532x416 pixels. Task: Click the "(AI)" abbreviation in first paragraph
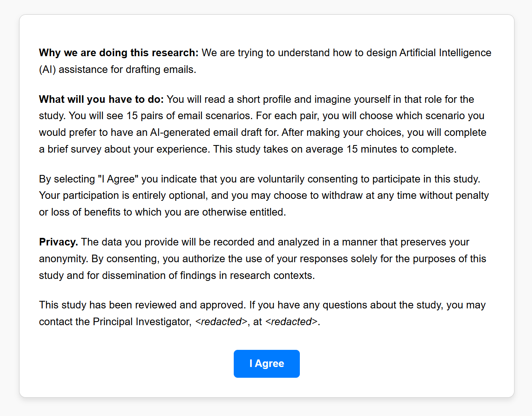47,69
